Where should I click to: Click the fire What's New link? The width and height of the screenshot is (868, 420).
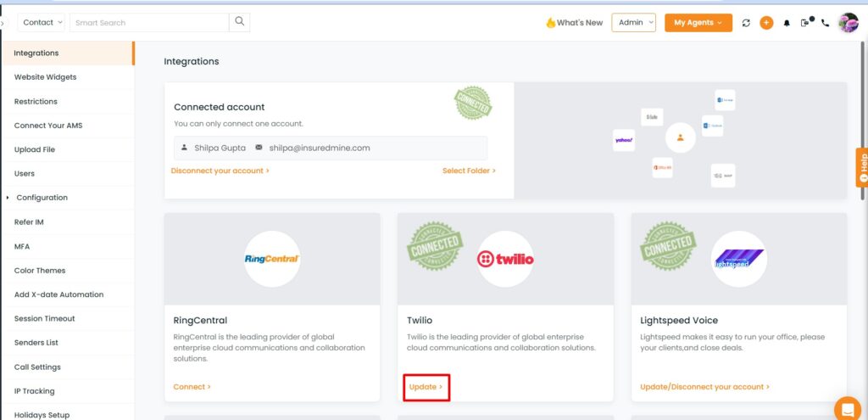coord(574,23)
